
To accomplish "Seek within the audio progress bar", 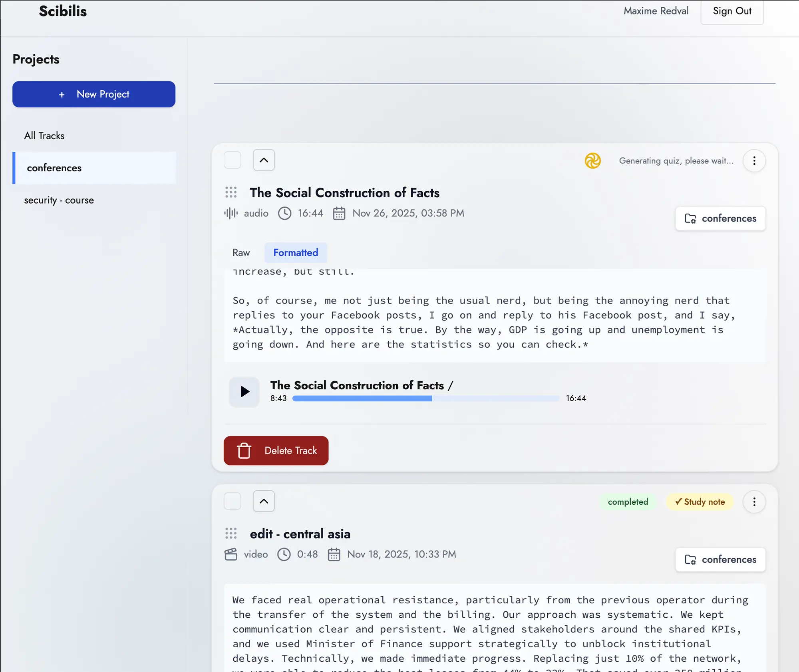I will click(426, 398).
